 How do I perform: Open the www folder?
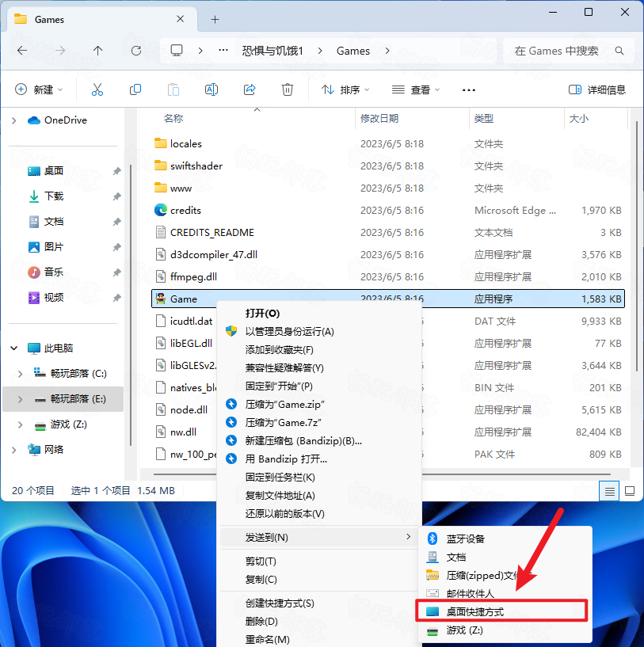(x=388, y=188)
